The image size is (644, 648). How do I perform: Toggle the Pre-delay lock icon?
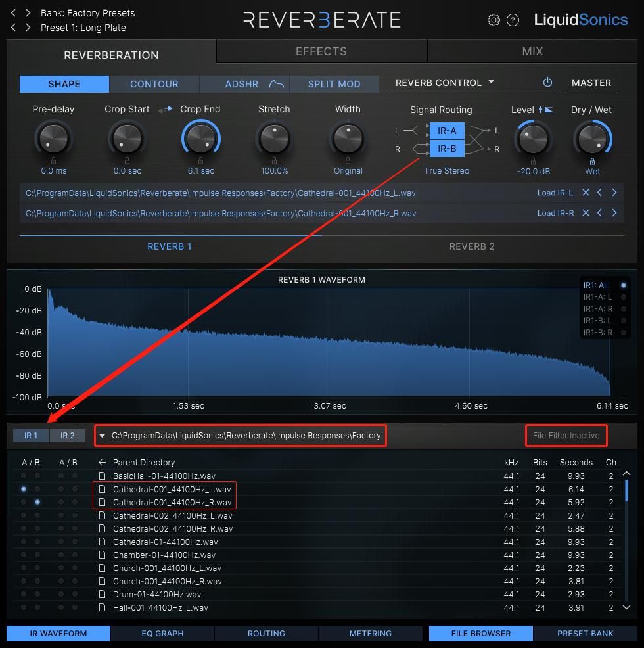tap(53, 160)
